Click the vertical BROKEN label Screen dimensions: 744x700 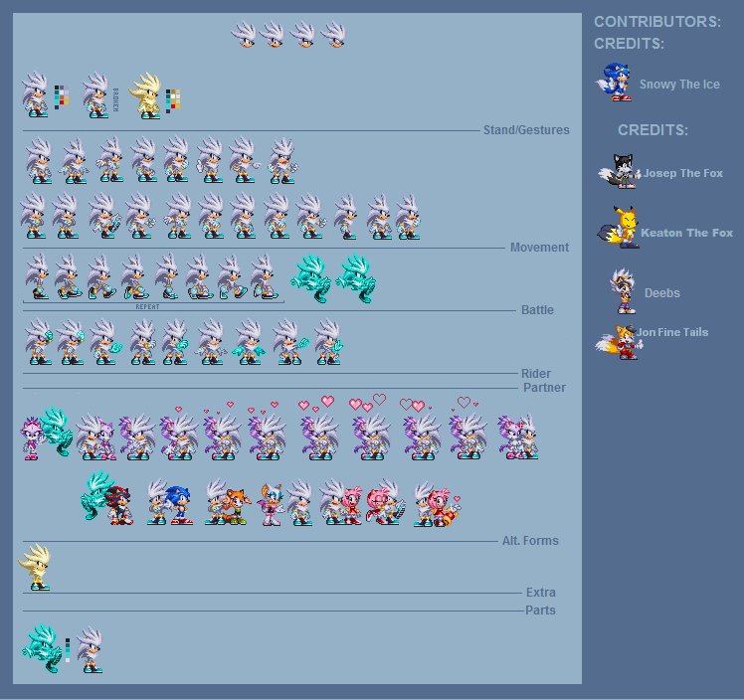(x=115, y=99)
